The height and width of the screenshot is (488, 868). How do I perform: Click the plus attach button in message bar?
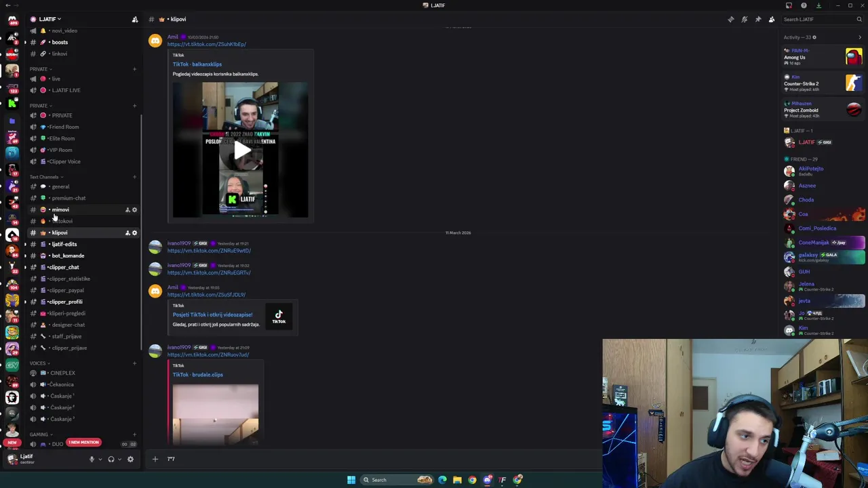click(x=155, y=459)
